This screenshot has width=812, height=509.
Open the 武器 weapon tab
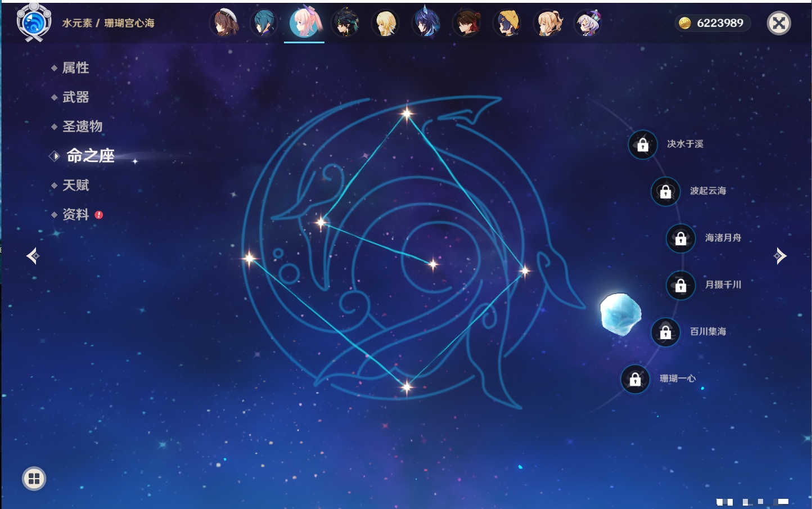coord(75,97)
